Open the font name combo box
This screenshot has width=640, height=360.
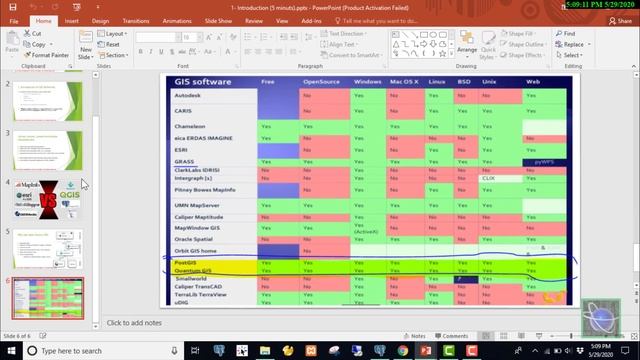point(158,37)
